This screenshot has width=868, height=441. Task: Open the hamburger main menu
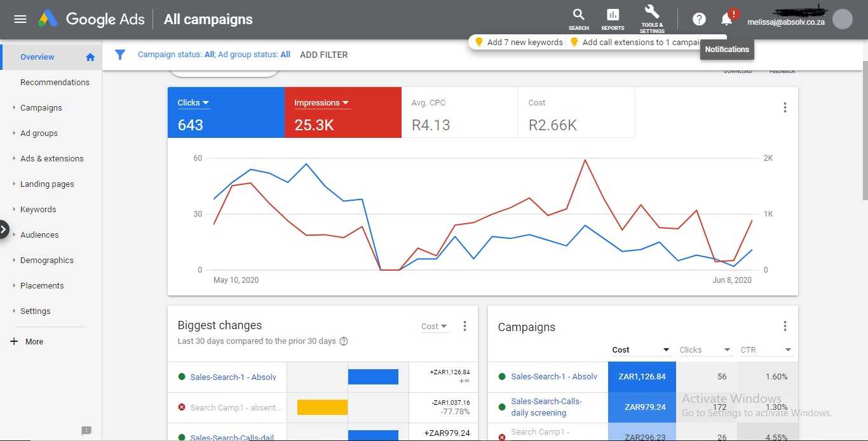pos(20,19)
